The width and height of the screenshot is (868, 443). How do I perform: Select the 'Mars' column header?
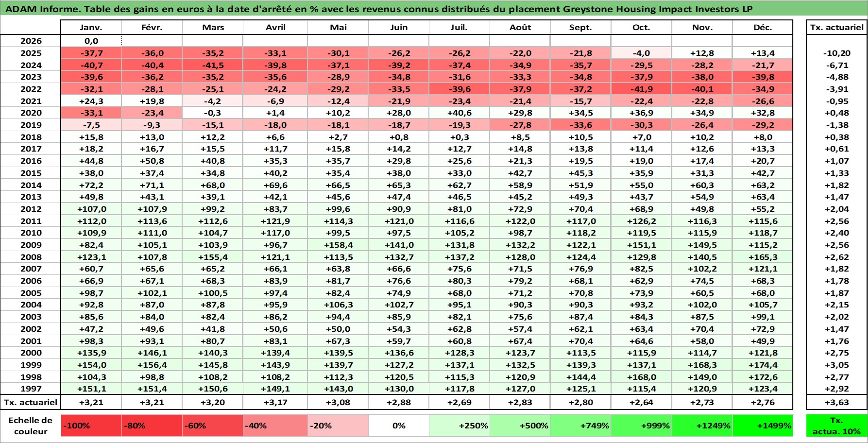pos(213,27)
